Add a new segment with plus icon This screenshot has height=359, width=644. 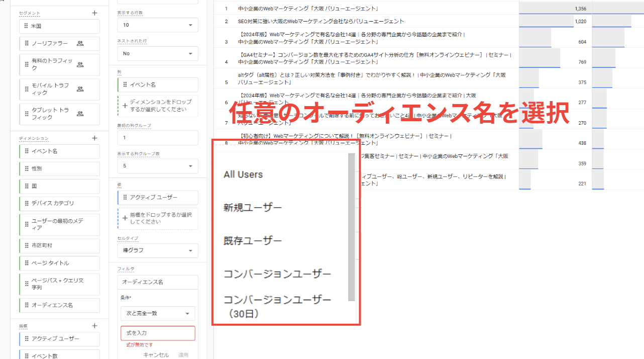click(94, 13)
